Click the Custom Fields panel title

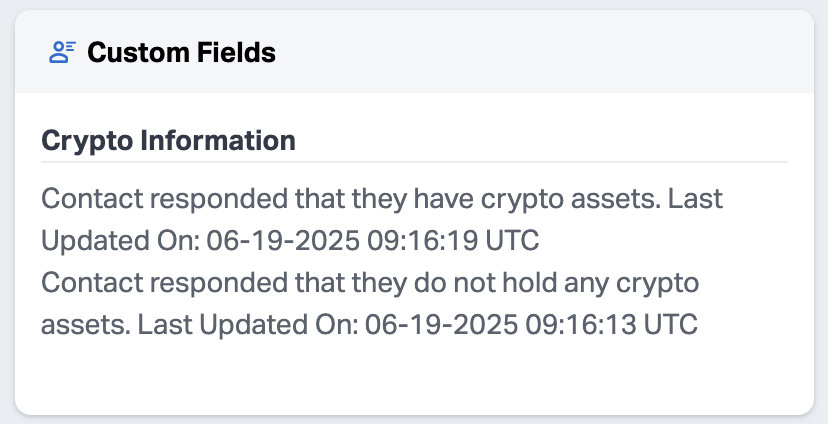point(181,52)
